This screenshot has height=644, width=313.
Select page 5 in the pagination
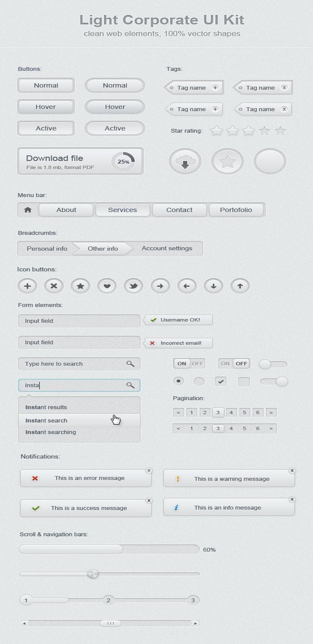pos(244,412)
